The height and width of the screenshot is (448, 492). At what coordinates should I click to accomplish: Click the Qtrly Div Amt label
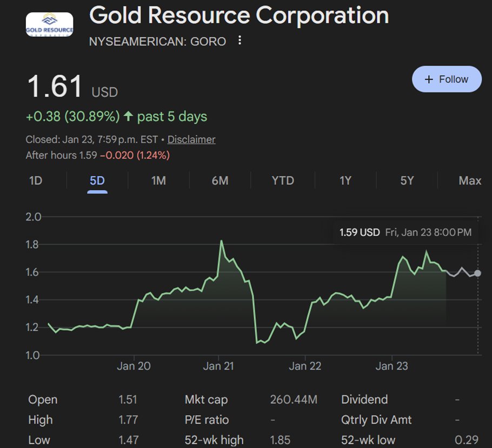[376, 420]
